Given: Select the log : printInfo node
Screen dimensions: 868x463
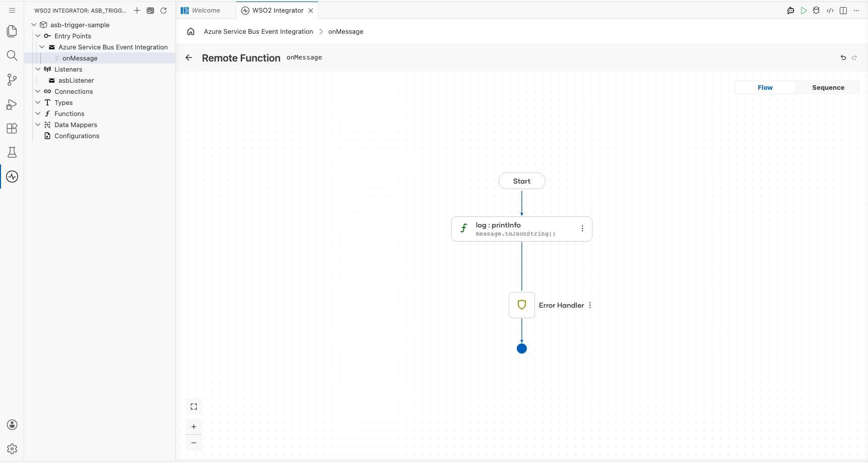Looking at the screenshot, I should tap(522, 229).
